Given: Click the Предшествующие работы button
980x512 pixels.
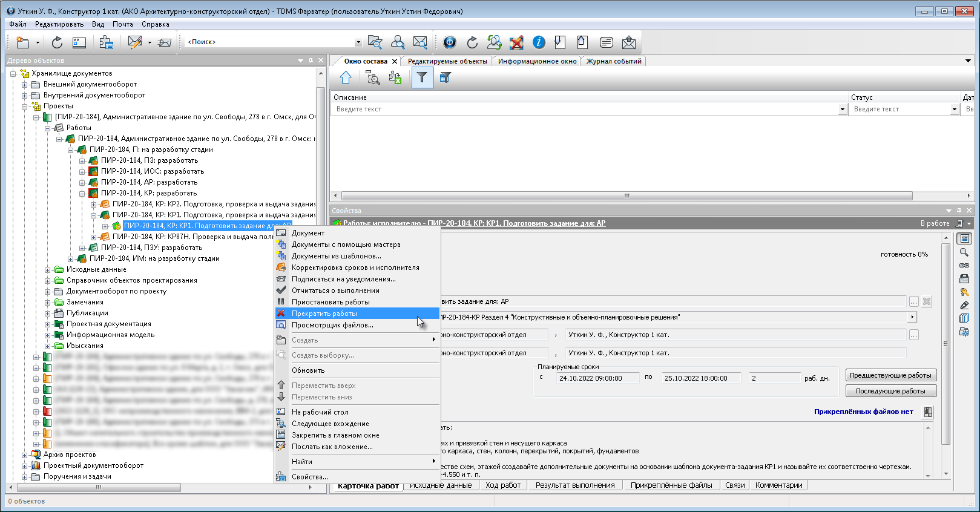Looking at the screenshot, I should [x=890, y=375].
